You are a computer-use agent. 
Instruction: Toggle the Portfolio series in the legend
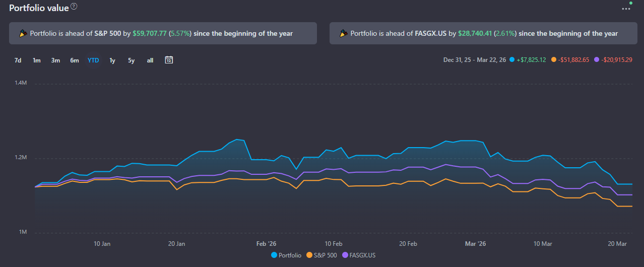coord(286,255)
